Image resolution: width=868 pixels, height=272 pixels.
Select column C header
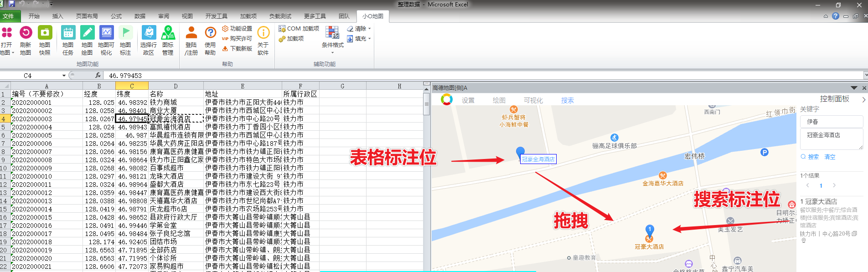[x=132, y=86]
